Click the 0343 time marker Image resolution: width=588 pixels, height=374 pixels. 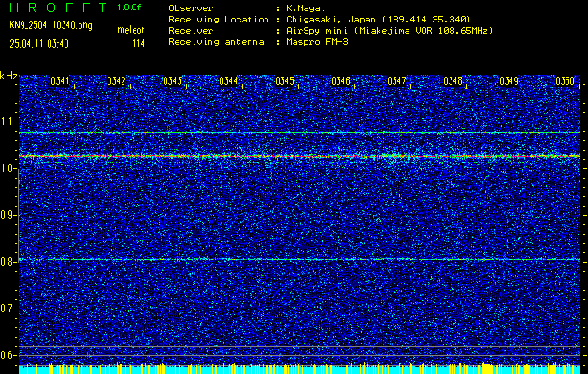pyautogui.click(x=173, y=81)
